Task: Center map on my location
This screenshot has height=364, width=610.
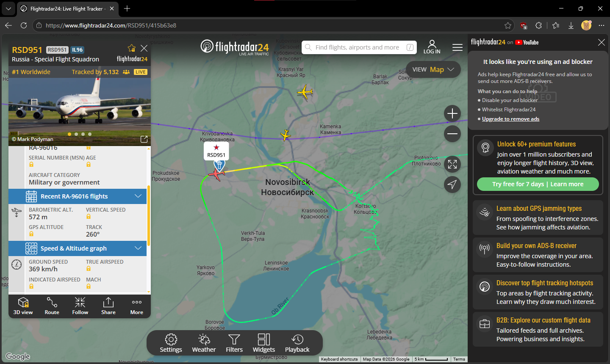Action: coord(452,185)
